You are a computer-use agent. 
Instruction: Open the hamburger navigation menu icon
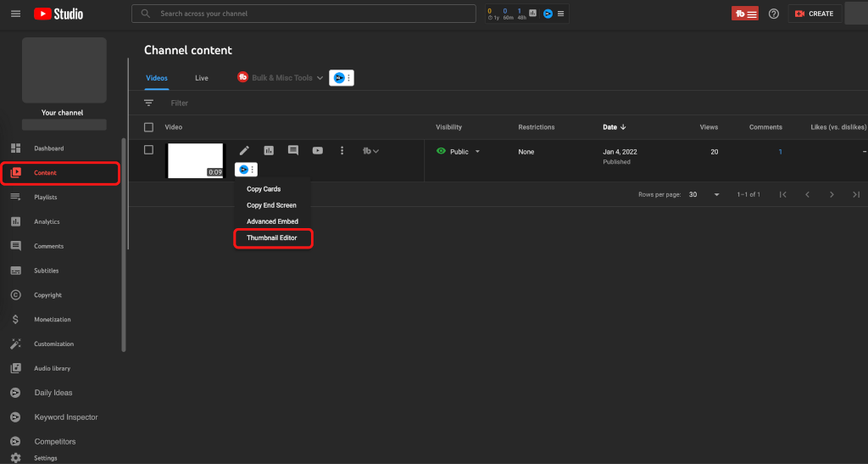coord(15,14)
